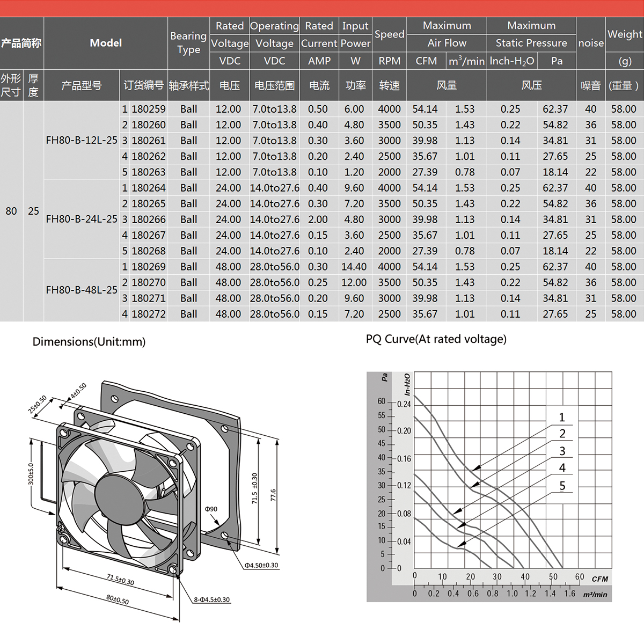Select order number 180266 cell

(x=149, y=219)
